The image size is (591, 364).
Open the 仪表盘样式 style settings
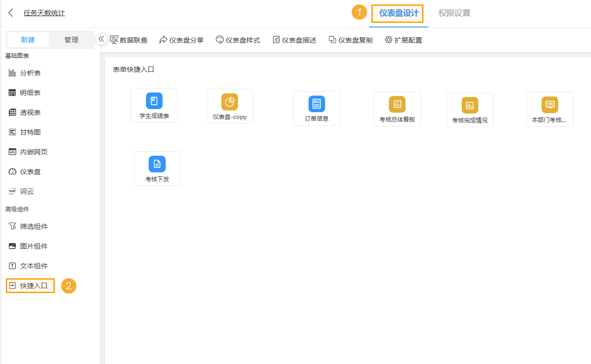238,39
